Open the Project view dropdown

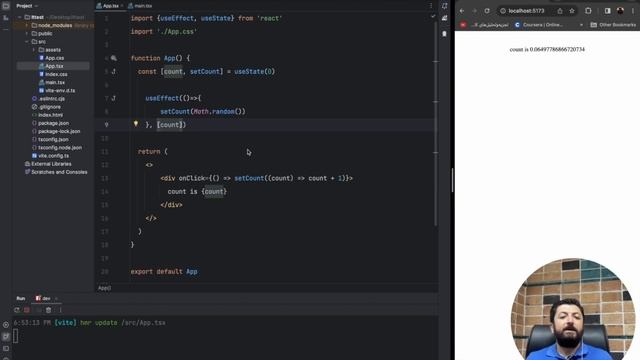pyautogui.click(x=27, y=6)
